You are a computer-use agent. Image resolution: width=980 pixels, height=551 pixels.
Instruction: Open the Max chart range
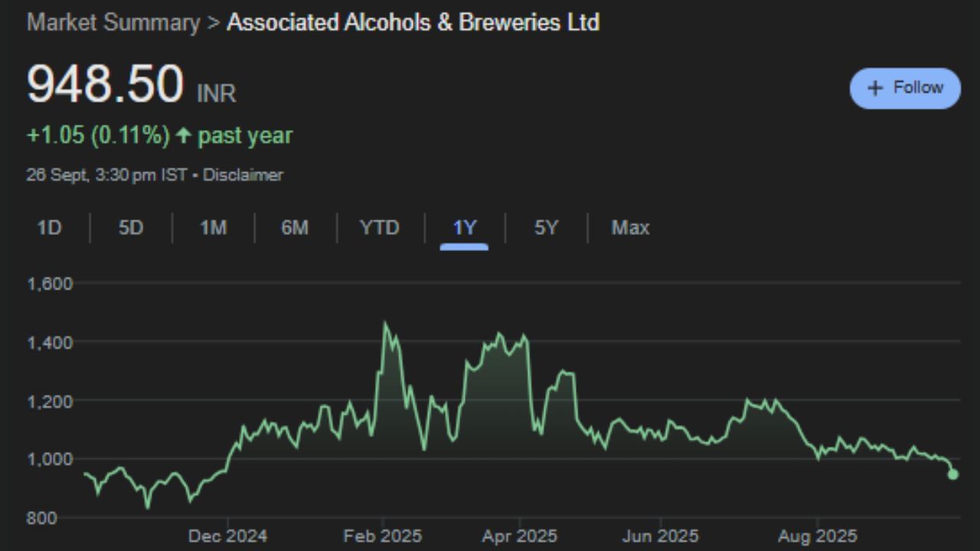[629, 228]
